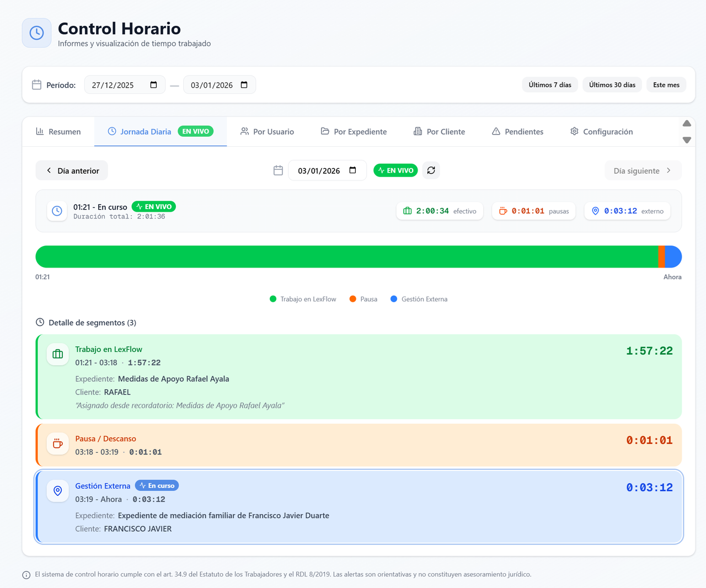
Task: Click the calendar icon left of daily date
Action: 279,170
